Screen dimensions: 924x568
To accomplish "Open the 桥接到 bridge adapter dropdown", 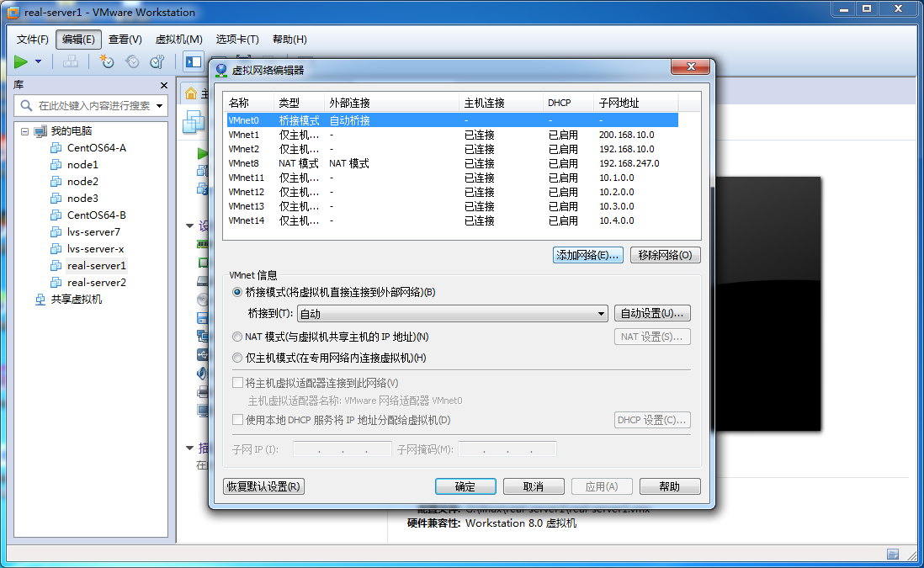I will [603, 312].
